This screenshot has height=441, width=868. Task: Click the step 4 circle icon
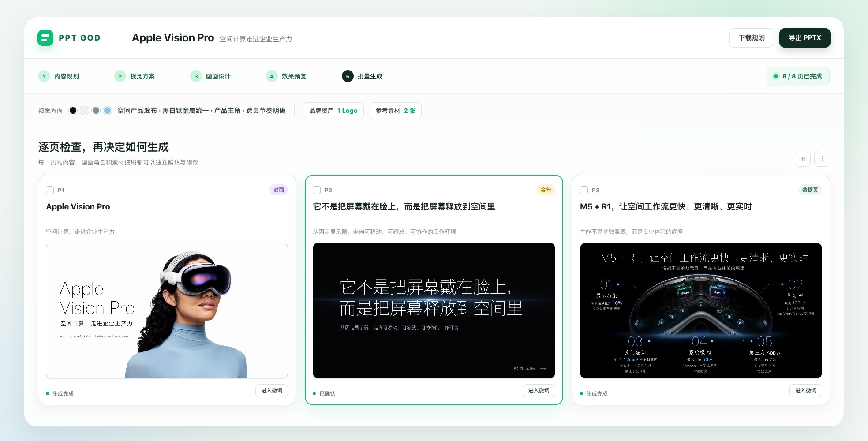coord(272,76)
